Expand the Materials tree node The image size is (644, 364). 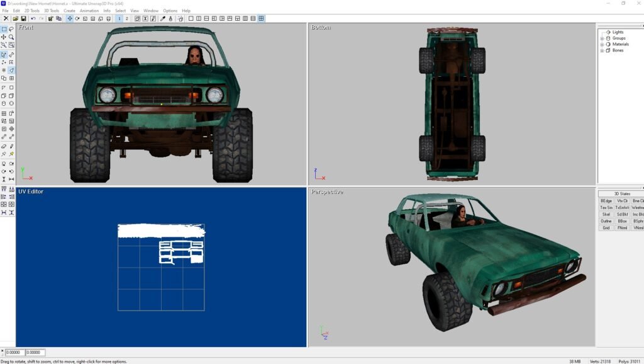point(602,45)
